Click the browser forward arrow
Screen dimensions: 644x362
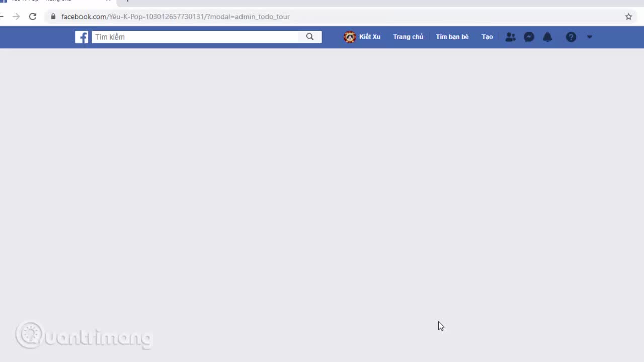click(x=16, y=16)
